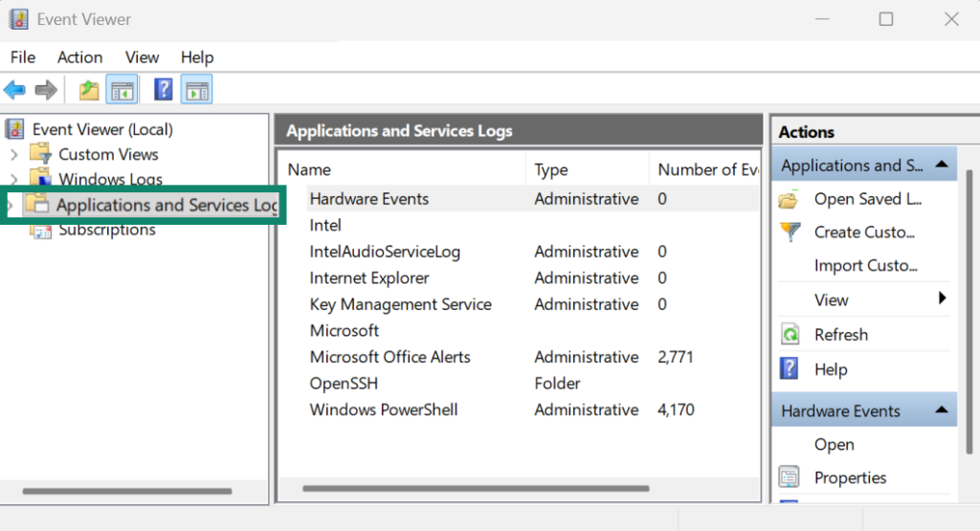Select the Windows PowerShell log row
Screen dimensions: 980x531
coord(384,409)
